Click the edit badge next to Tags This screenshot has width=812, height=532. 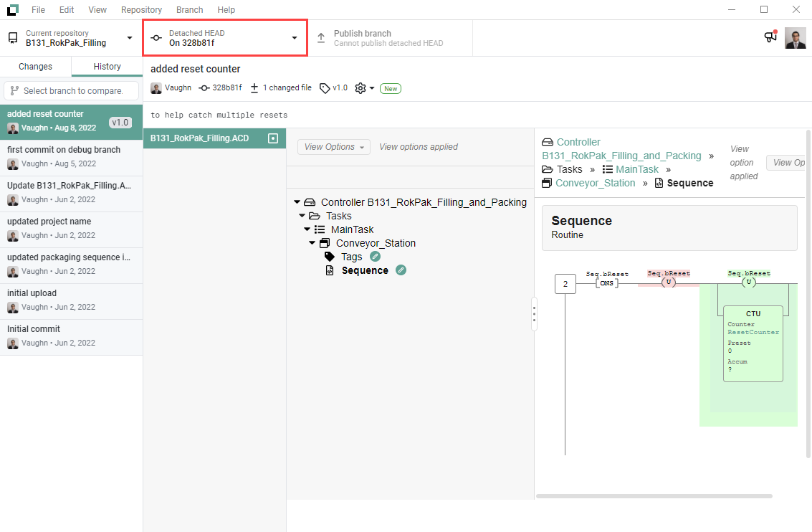point(375,257)
